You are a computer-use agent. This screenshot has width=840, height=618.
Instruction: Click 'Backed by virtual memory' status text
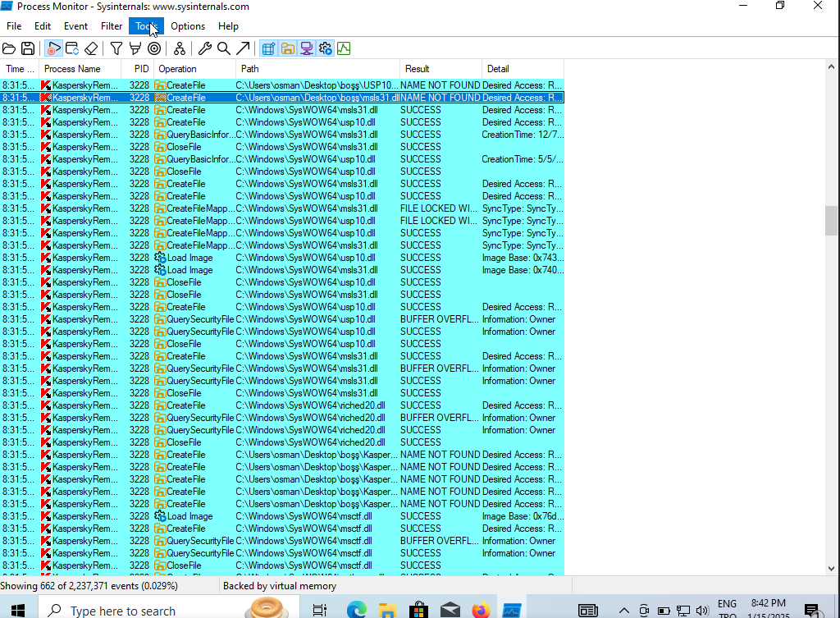[280, 586]
